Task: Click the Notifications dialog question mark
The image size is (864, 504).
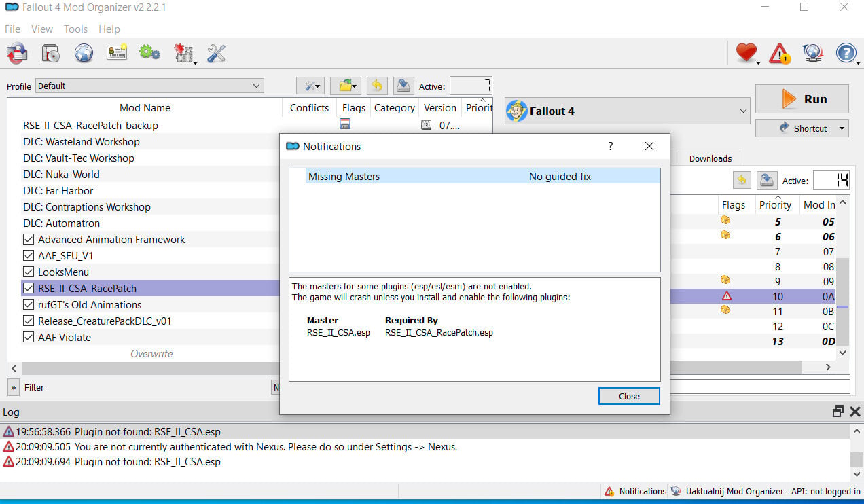Action: click(x=611, y=146)
